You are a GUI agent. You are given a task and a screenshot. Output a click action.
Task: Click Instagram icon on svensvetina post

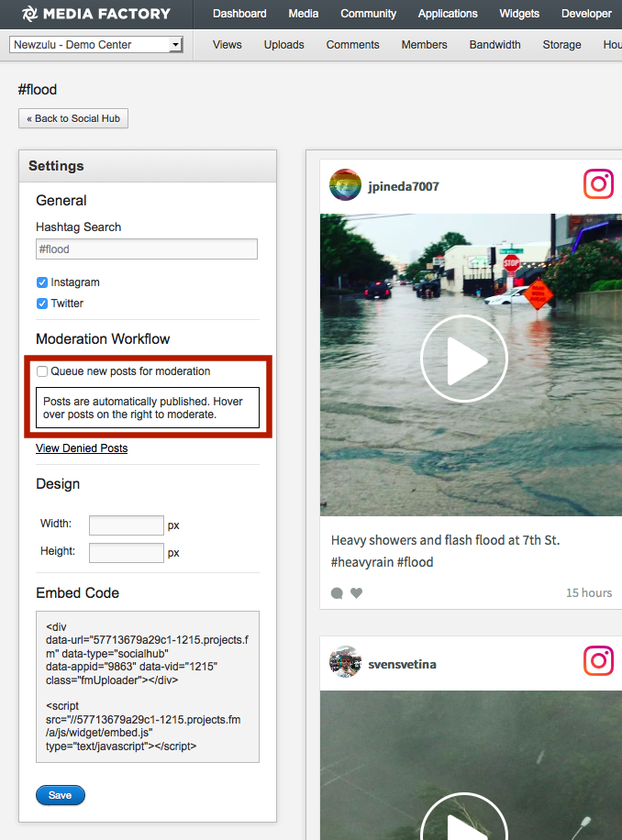coord(598,661)
